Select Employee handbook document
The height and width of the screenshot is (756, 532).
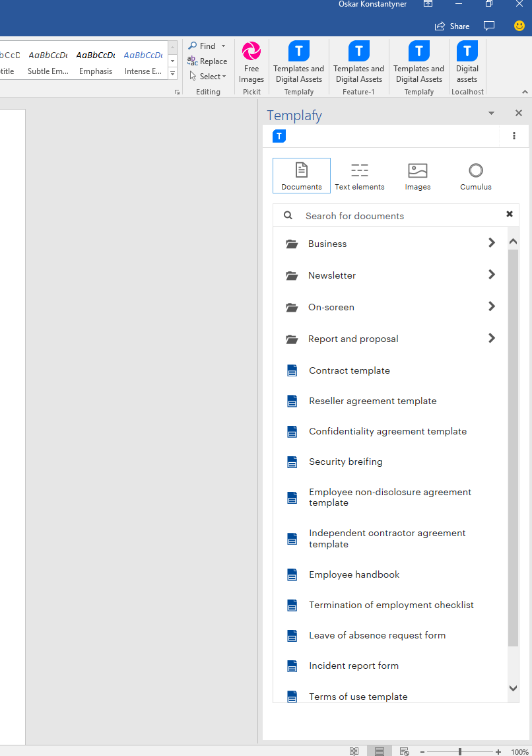click(390, 574)
